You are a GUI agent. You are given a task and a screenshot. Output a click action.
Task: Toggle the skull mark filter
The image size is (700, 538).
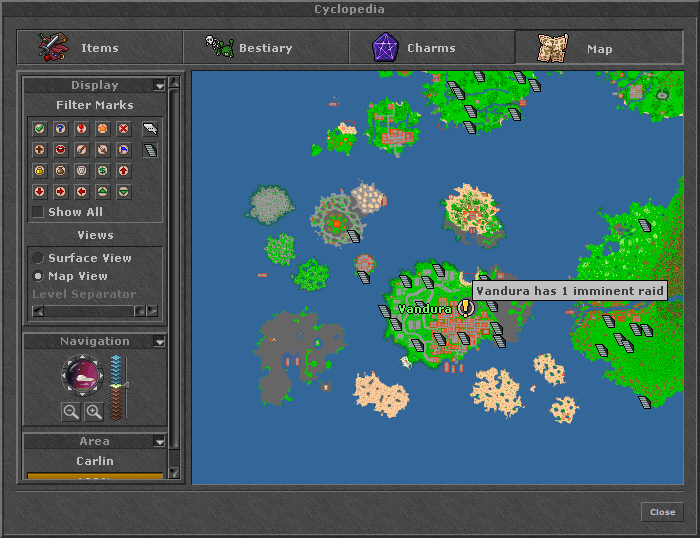pos(81,171)
